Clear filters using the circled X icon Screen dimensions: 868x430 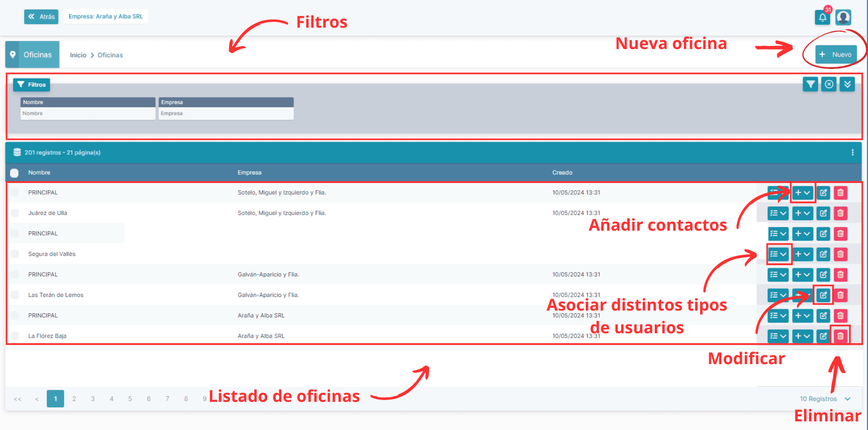pos(829,84)
